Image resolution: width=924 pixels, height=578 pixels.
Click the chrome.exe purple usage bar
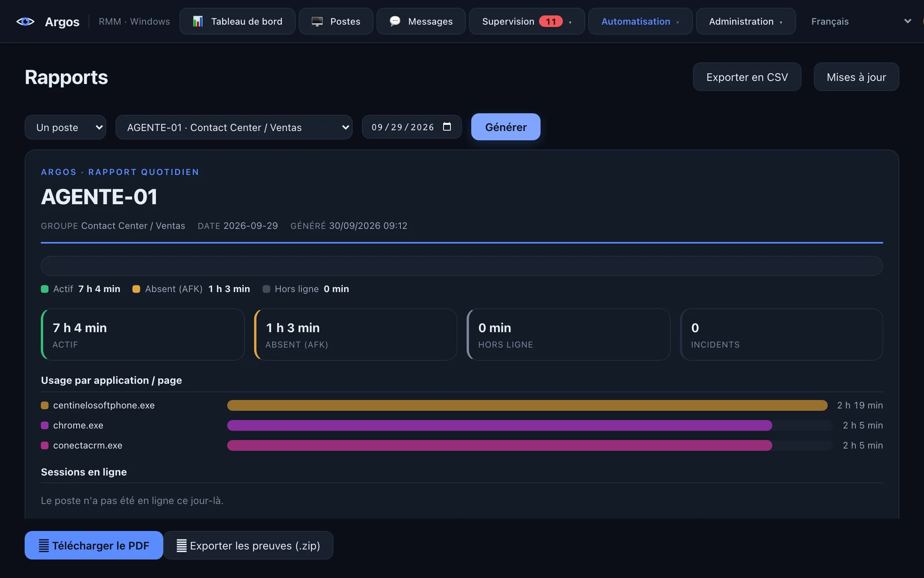click(x=499, y=425)
